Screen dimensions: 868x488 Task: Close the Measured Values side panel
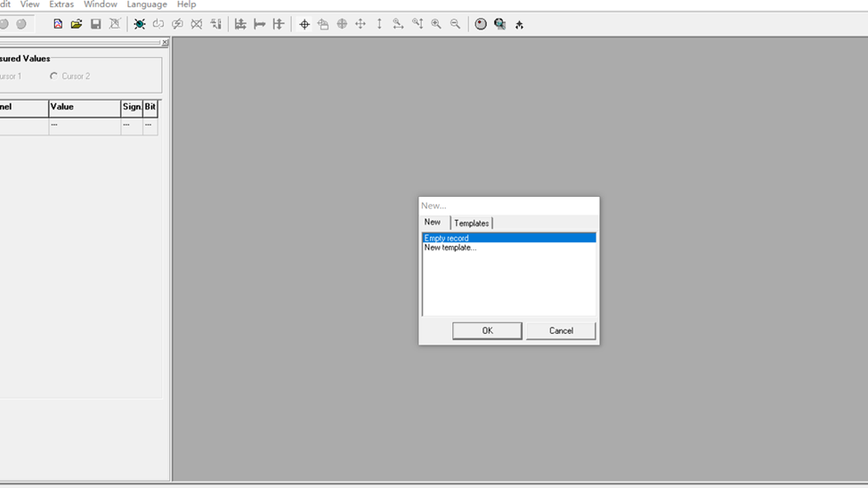click(x=165, y=43)
